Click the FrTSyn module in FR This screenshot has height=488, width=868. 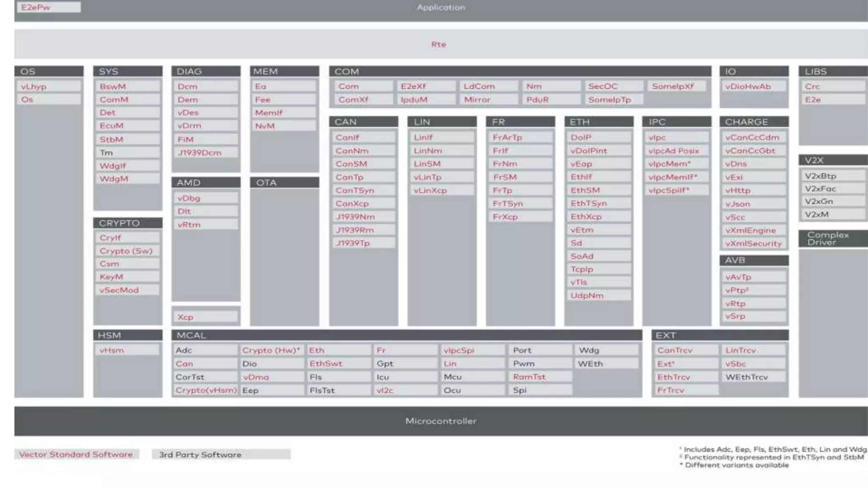[x=520, y=204]
